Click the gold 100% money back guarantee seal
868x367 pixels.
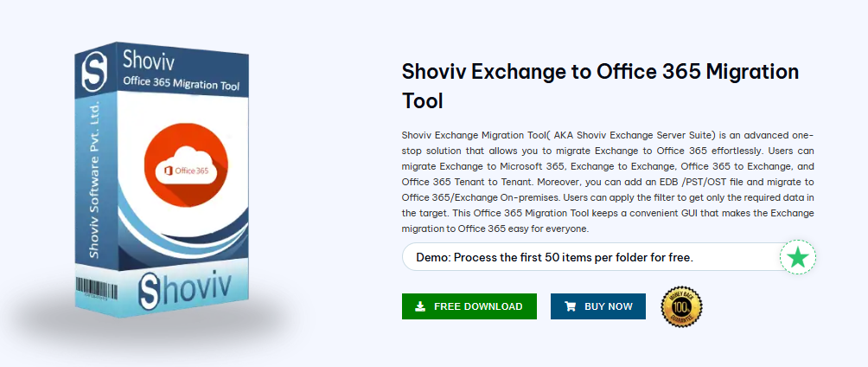click(x=681, y=306)
